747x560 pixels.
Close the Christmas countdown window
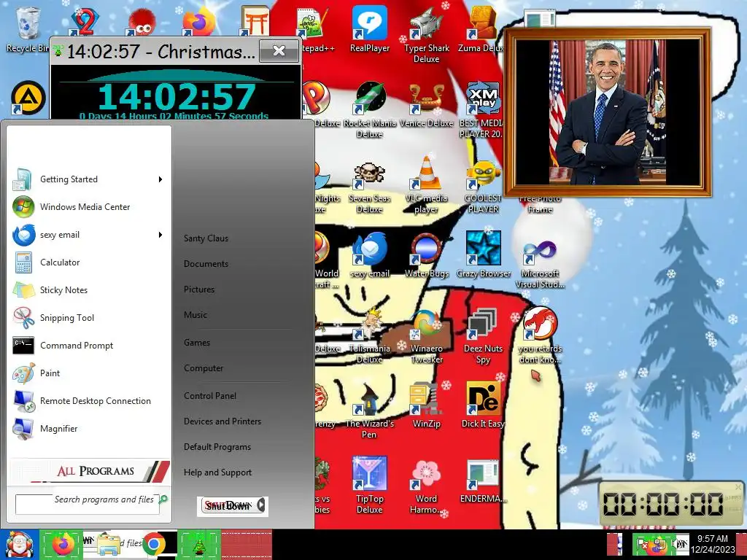tap(279, 50)
